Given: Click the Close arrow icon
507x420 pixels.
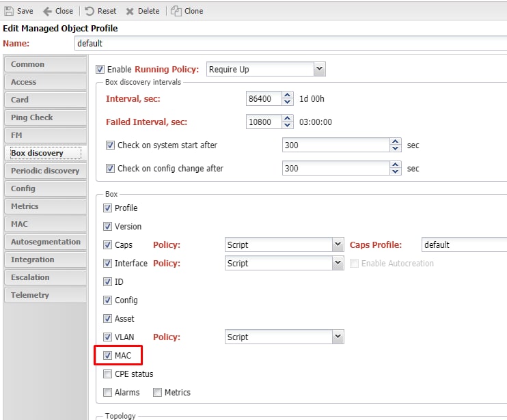Looking at the screenshot, I should click(47, 12).
